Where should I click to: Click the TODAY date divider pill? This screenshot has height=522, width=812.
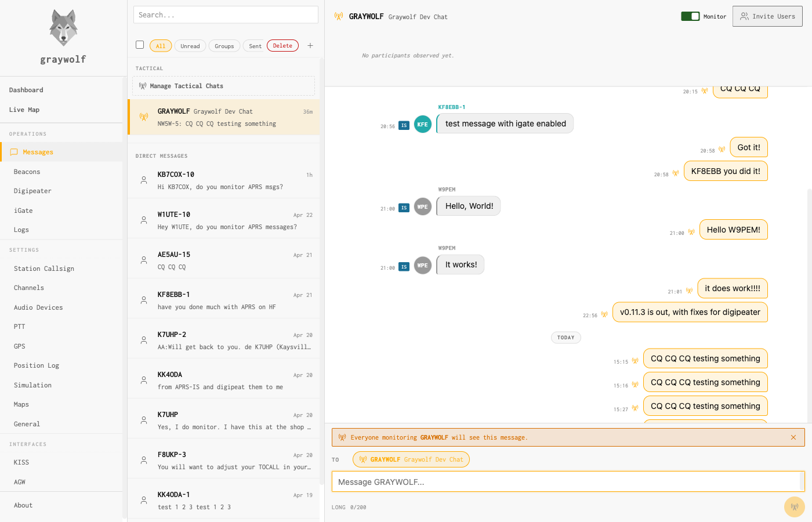[565, 338]
